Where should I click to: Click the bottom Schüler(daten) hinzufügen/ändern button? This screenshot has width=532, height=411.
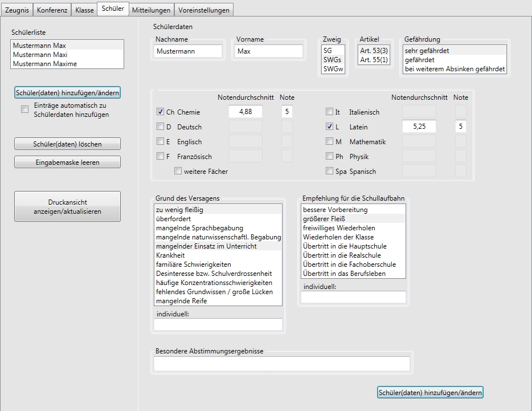pos(431,392)
